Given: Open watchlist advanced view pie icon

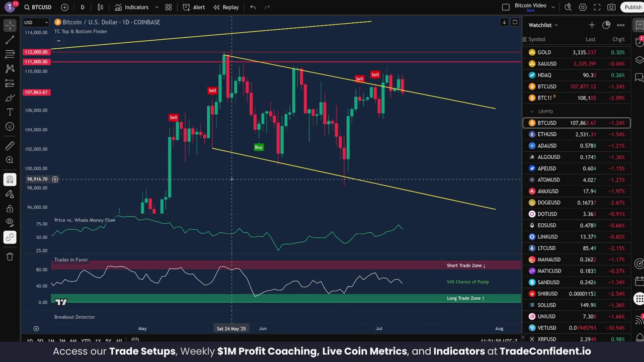Looking at the screenshot, I should pos(606,25).
